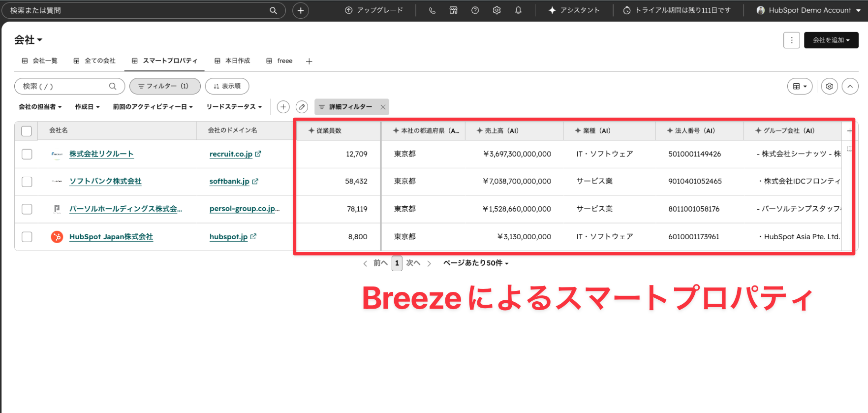Open the アシスタント assistant button
Screen dimensions: 868x413
(x=574, y=10)
